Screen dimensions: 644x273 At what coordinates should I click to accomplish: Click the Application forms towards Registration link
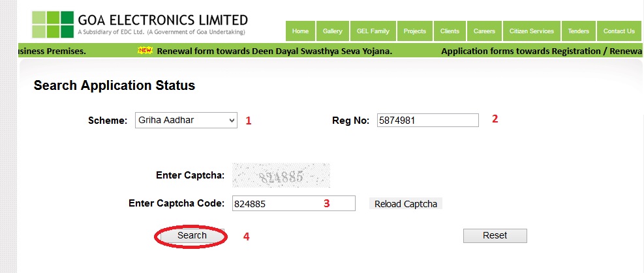[x=535, y=50]
